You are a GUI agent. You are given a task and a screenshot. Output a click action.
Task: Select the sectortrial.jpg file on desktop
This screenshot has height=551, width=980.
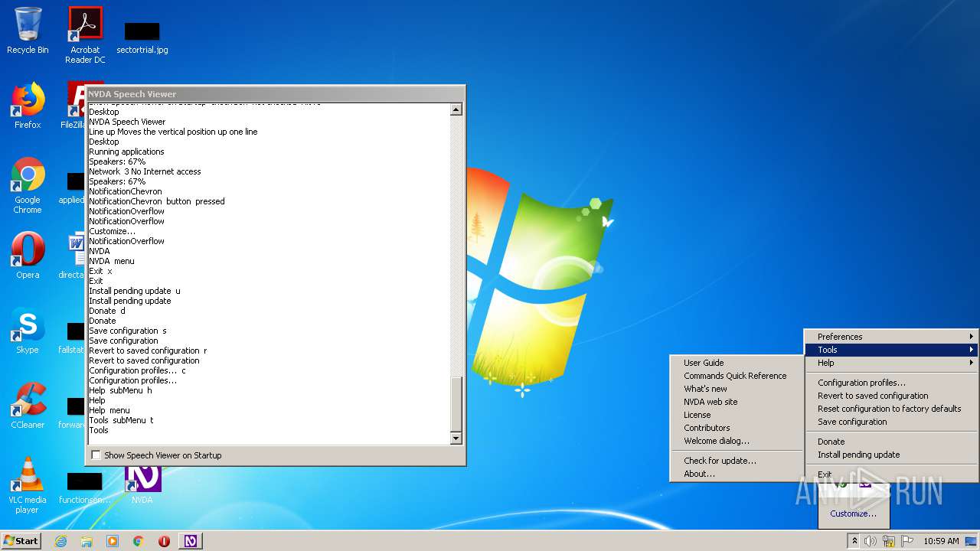pos(142,38)
